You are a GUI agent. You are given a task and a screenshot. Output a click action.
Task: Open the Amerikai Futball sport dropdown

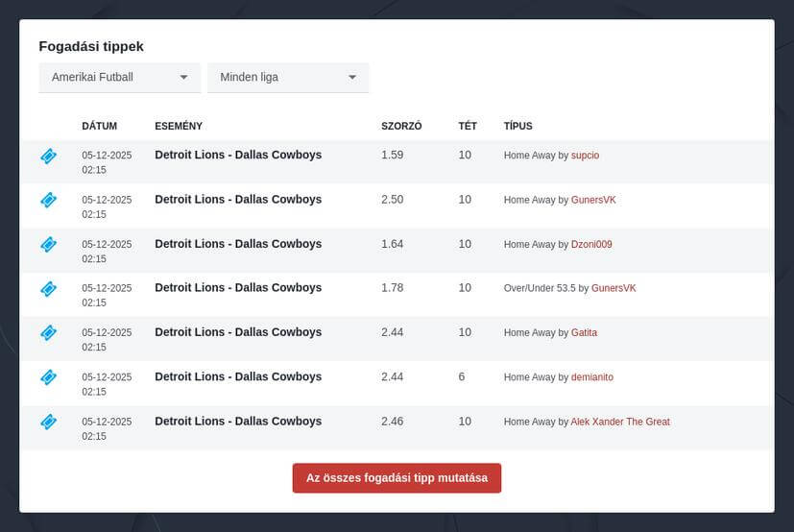point(120,77)
